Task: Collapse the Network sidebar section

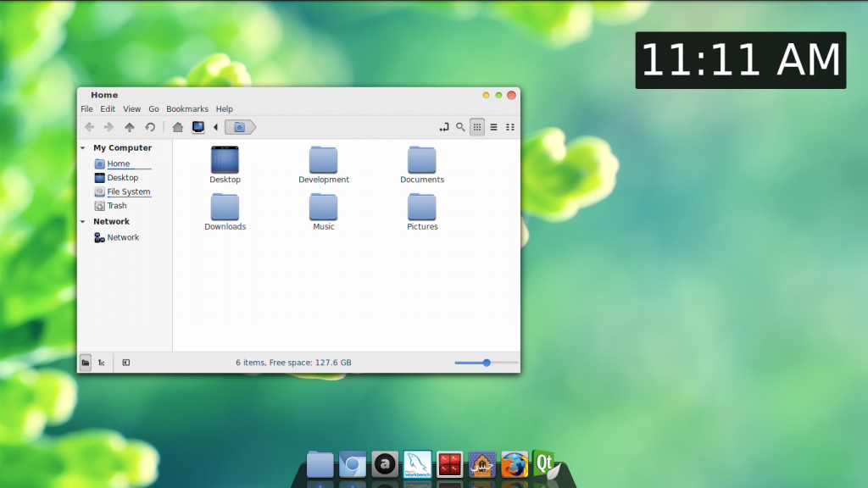Action: coord(83,222)
